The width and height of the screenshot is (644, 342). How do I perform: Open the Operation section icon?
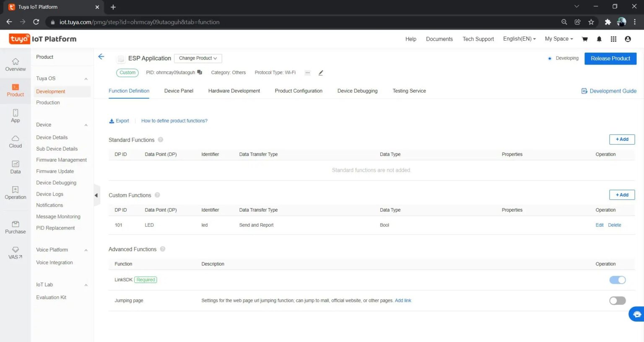tap(15, 192)
